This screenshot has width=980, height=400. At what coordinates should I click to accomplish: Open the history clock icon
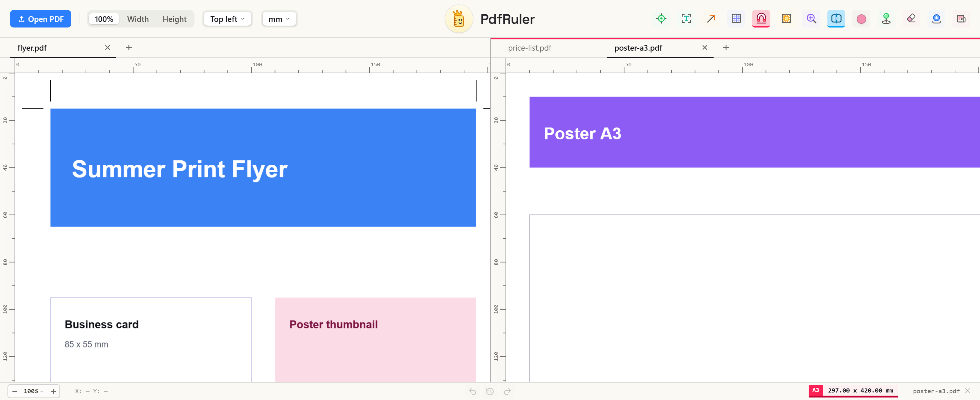point(490,391)
